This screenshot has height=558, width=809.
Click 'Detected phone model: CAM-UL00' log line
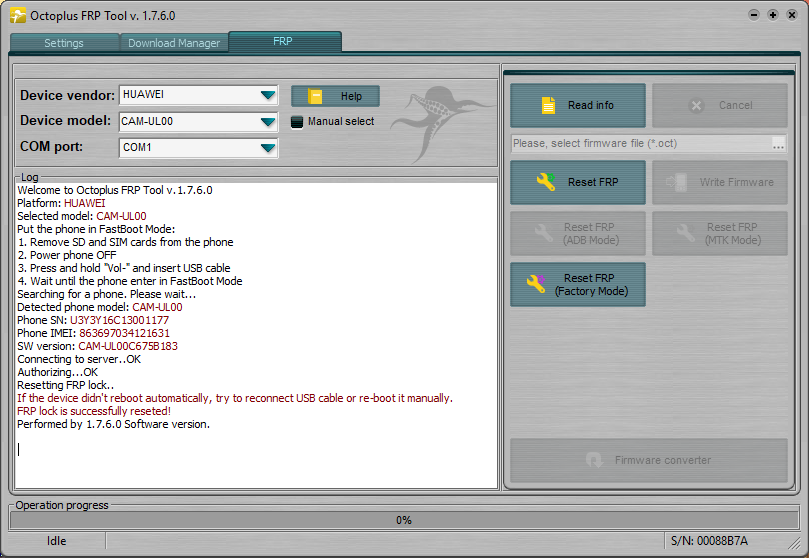tap(100, 307)
